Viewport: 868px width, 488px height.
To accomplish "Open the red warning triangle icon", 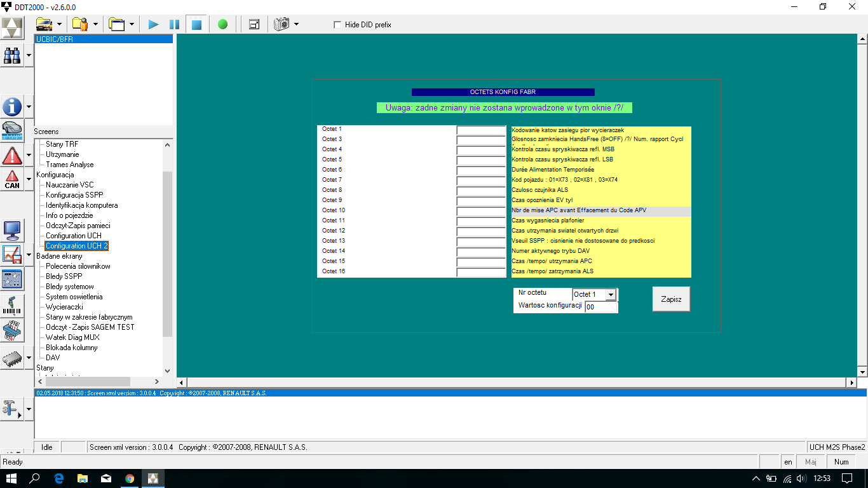I will pyautogui.click(x=12, y=155).
